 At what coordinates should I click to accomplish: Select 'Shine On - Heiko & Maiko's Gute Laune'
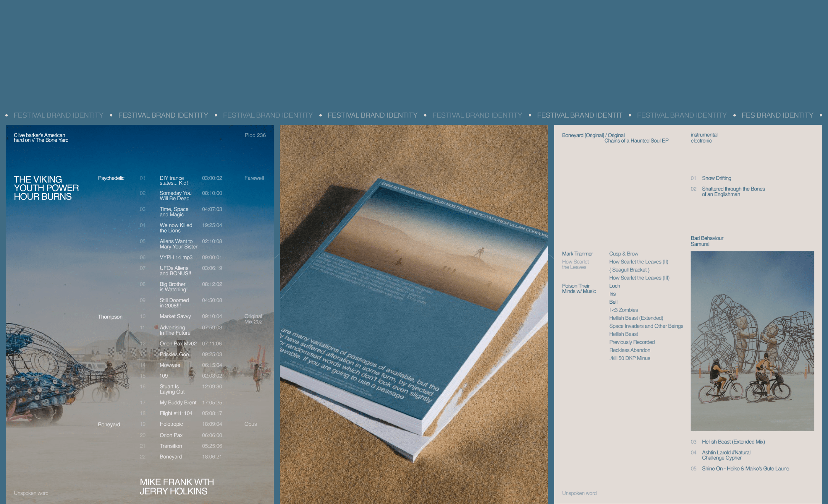pos(745,469)
